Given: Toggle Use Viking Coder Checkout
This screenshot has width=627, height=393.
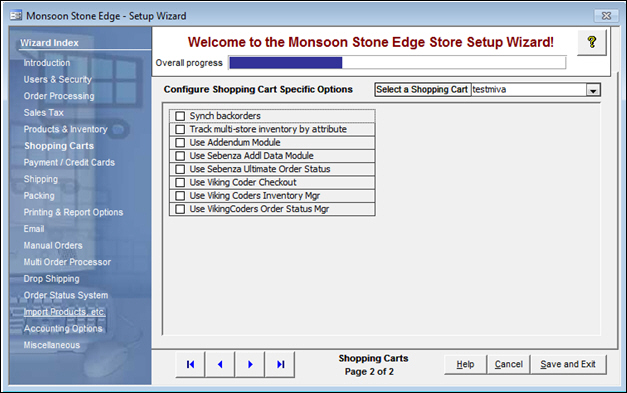Looking at the screenshot, I should coord(180,182).
